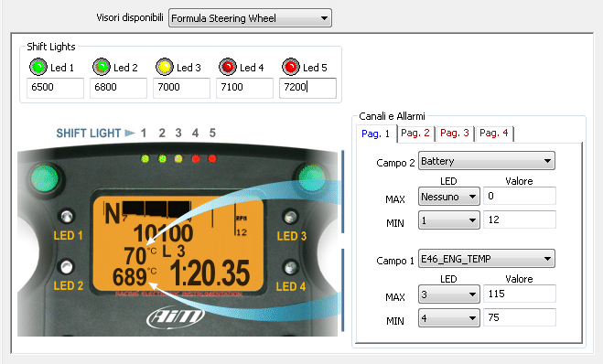
Task: Click the Led 4 RPM field showing 7100
Action: coord(244,88)
